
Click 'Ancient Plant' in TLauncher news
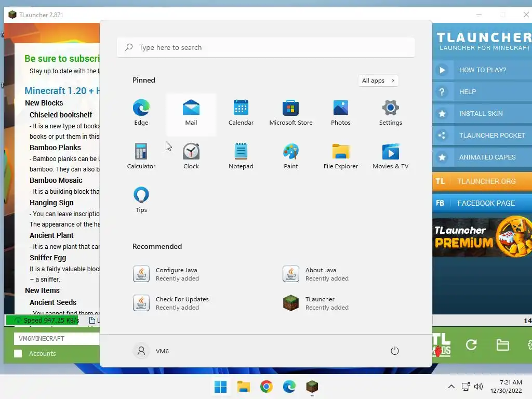click(x=51, y=235)
